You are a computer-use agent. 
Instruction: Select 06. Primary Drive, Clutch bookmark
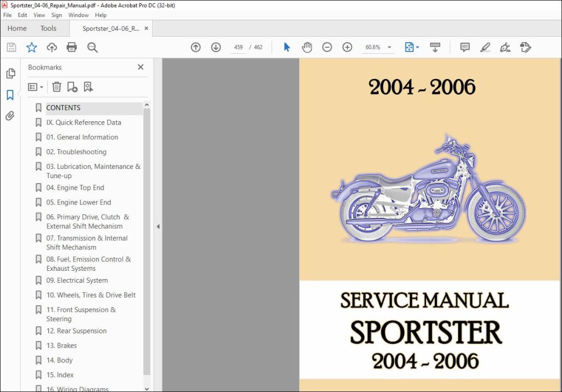[x=87, y=221]
